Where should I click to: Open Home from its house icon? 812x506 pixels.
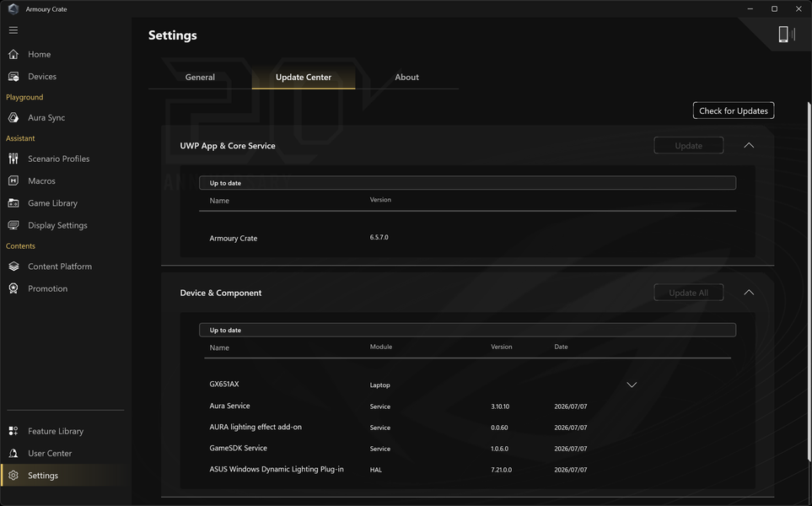point(13,54)
